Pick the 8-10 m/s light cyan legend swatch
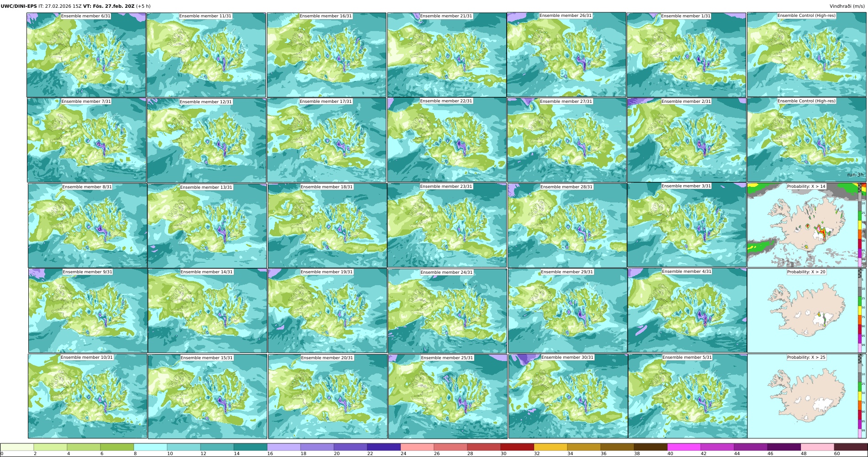Image resolution: width=868 pixels, height=457 pixels. coord(150,447)
